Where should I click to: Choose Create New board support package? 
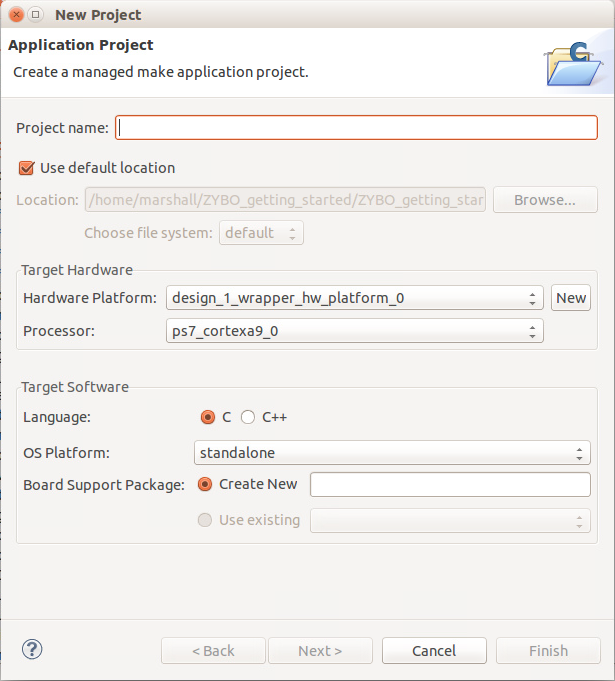[x=205, y=484]
